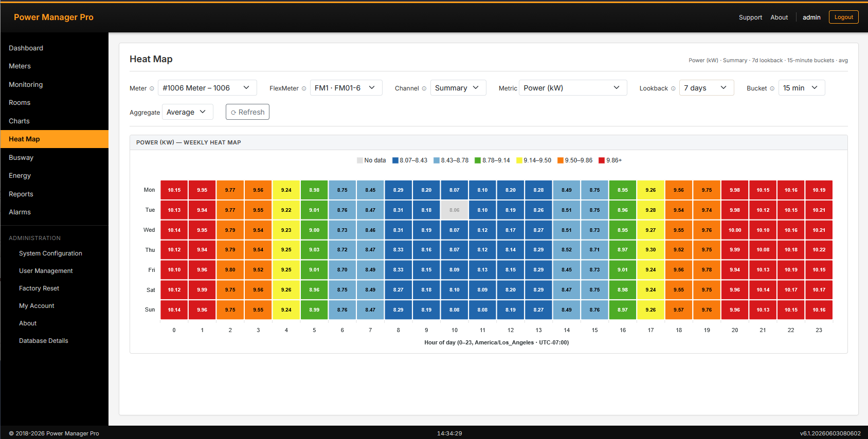Click the clock time 14:34:29 in footer
This screenshot has width=868, height=439.
[449, 433]
